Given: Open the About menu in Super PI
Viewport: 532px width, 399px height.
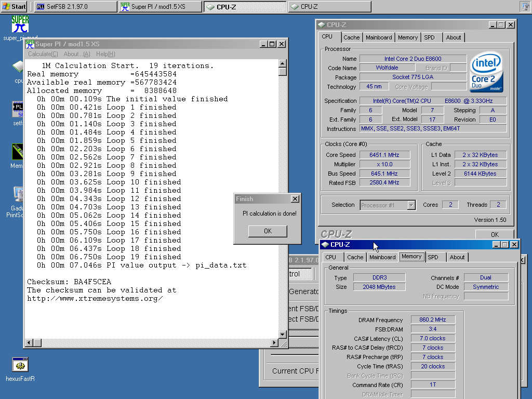Looking at the screenshot, I should (x=77, y=54).
